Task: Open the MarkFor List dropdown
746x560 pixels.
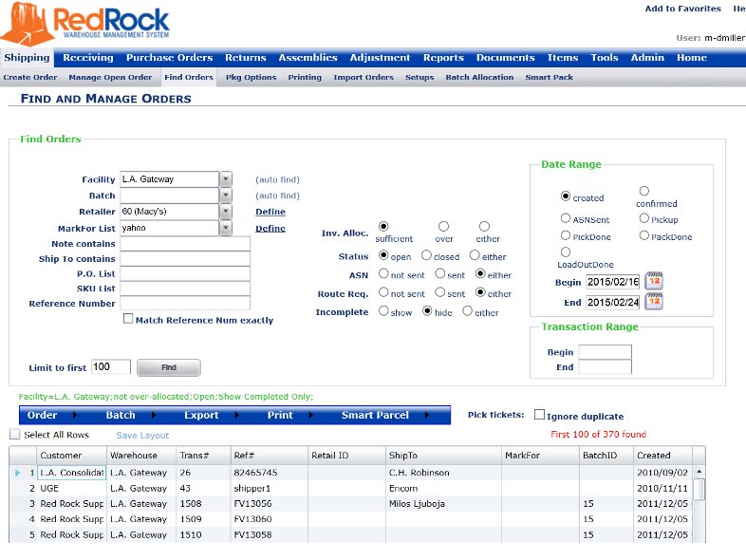Action: tap(226, 228)
